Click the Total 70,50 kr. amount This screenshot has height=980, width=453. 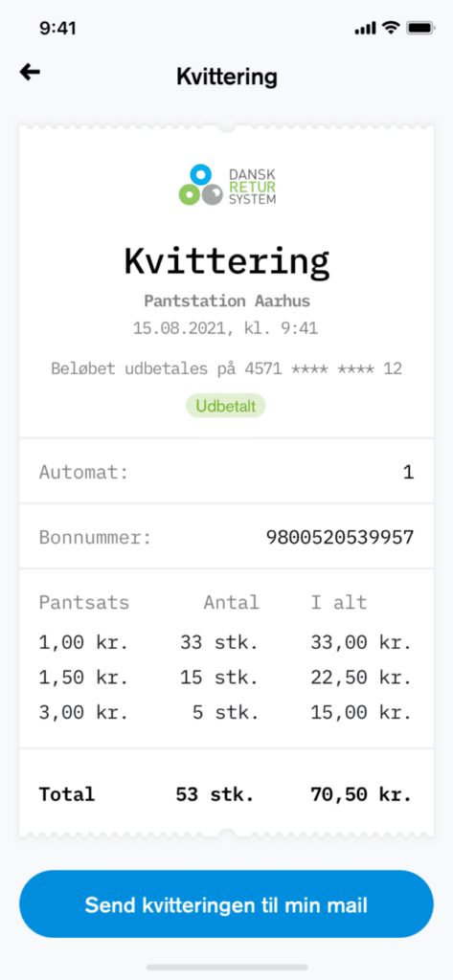point(361,794)
